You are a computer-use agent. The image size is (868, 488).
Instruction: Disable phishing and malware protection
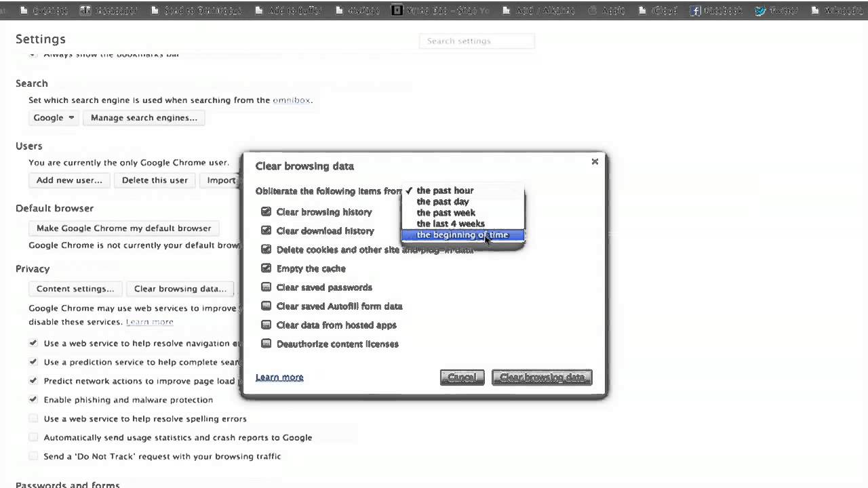tap(33, 400)
